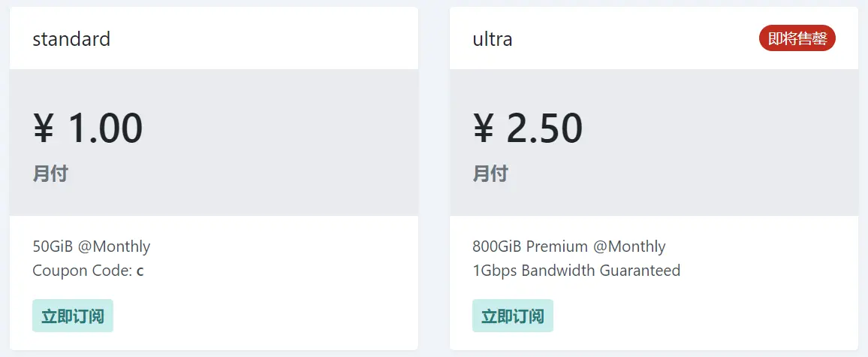The width and height of the screenshot is (868, 357).
Task: Click the 50GiB @Monthly description text
Action: coord(92,246)
